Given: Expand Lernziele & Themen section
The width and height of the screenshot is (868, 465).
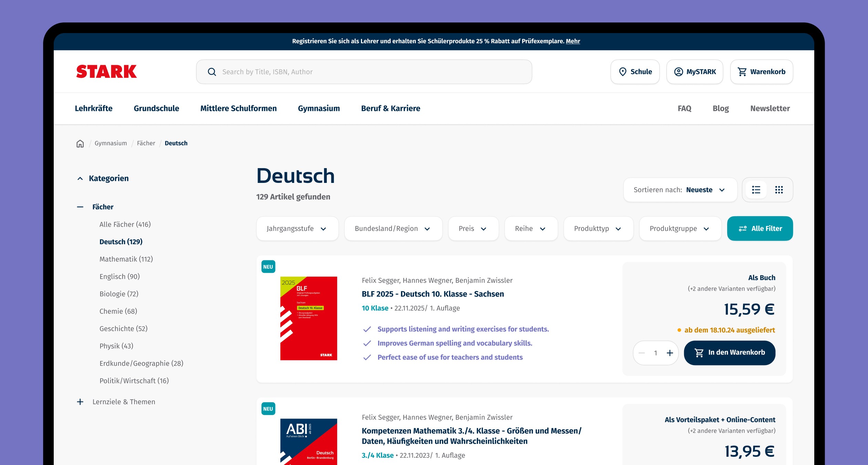Looking at the screenshot, I should (80, 402).
